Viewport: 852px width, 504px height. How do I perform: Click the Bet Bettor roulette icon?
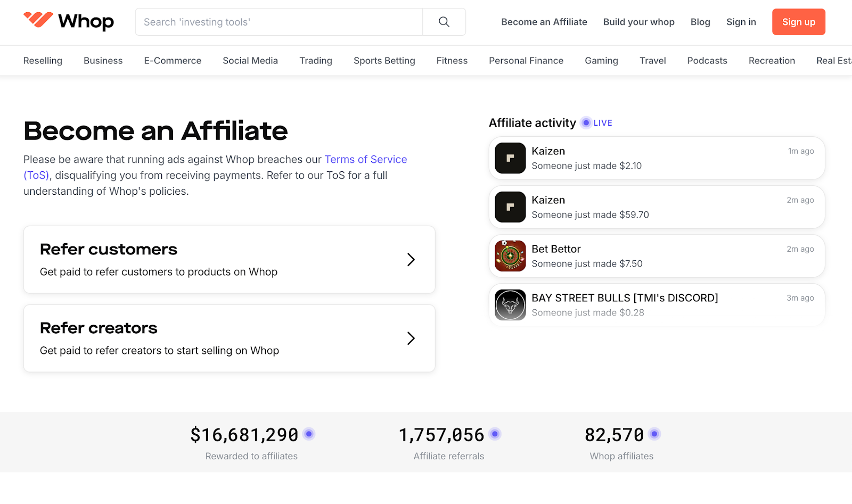[509, 255]
